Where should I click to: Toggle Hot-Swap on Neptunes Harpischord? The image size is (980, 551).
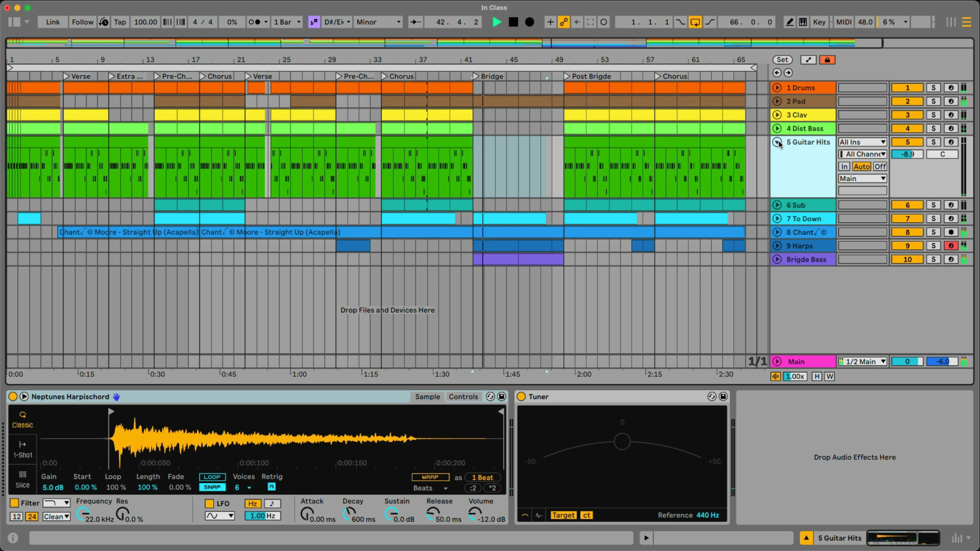[490, 397]
